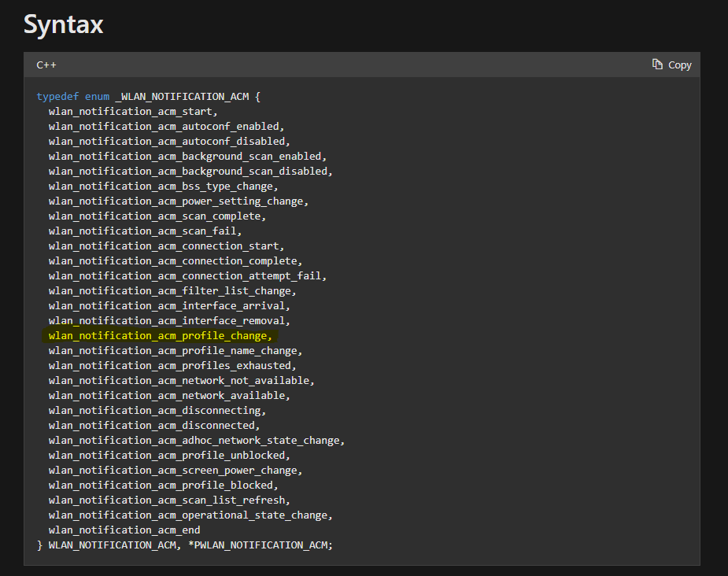Click wlan_notification_acm_autoconf_disabled line
728x576 pixels.
point(169,141)
